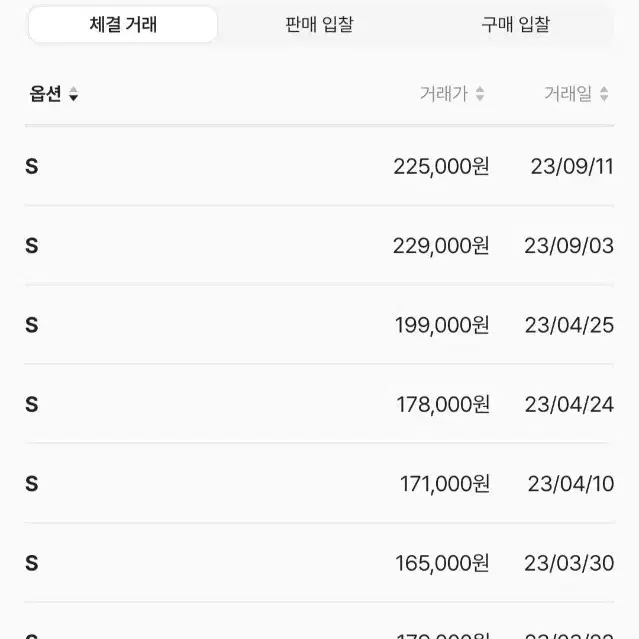The image size is (639, 639).
Task: Click the 거래일 sort arrows icon
Action: tap(604, 94)
